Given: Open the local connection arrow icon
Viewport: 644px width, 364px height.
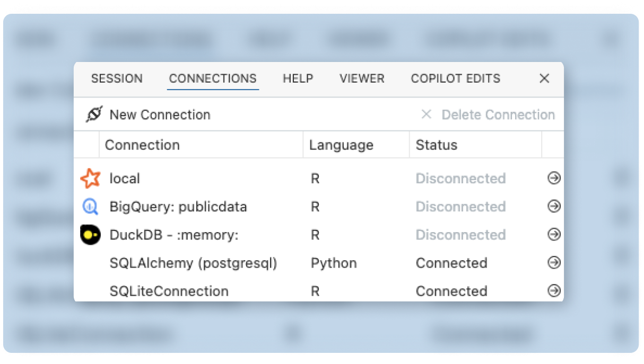Looking at the screenshot, I should click(554, 179).
